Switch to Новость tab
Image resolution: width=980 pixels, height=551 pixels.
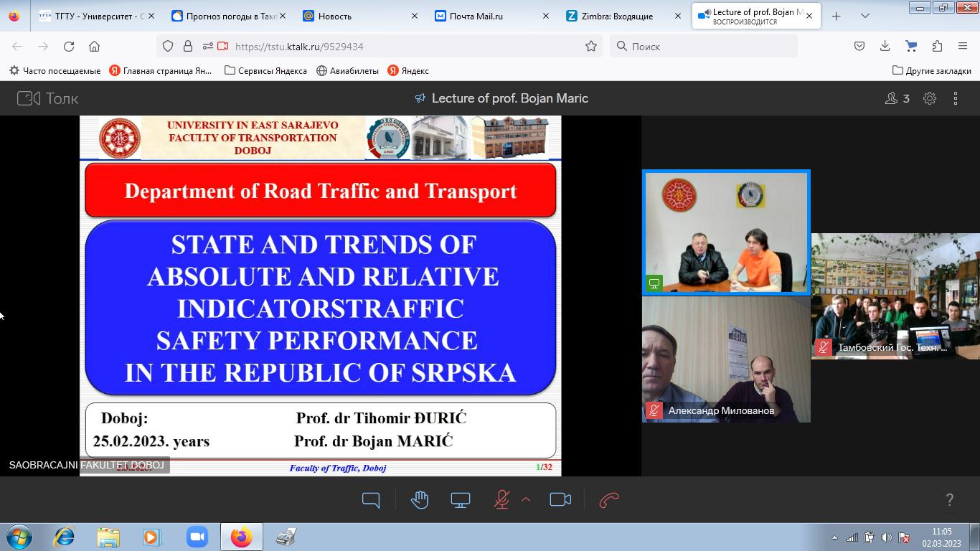[x=359, y=16]
